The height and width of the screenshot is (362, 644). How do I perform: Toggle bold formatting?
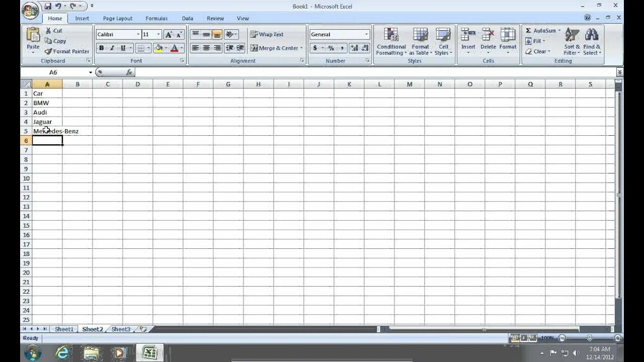[x=102, y=48]
